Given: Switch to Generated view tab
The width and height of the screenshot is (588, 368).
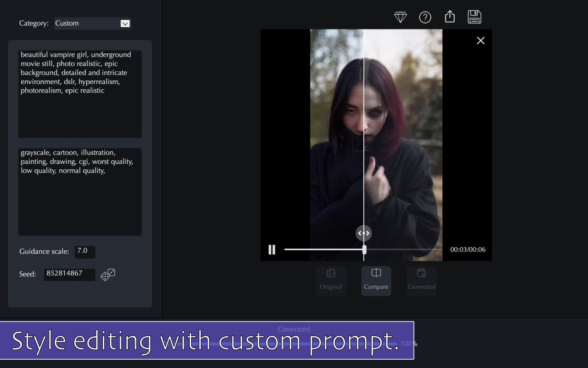Looking at the screenshot, I should pos(421,281).
